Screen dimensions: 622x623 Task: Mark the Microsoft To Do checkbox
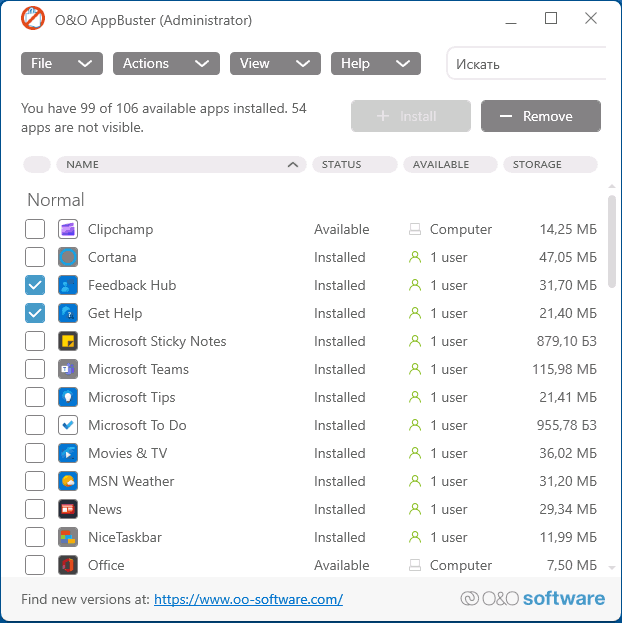click(35, 425)
